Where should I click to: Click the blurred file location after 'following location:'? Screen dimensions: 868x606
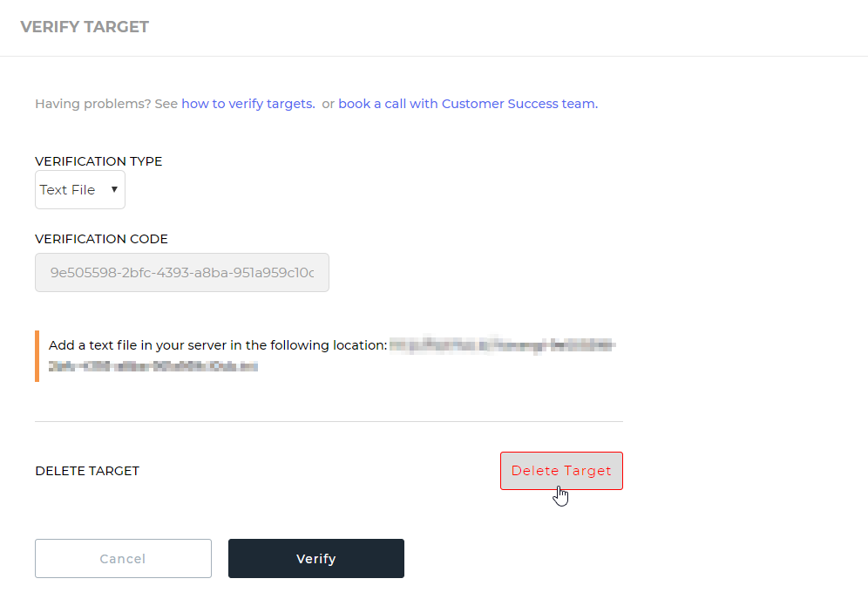[x=503, y=345]
